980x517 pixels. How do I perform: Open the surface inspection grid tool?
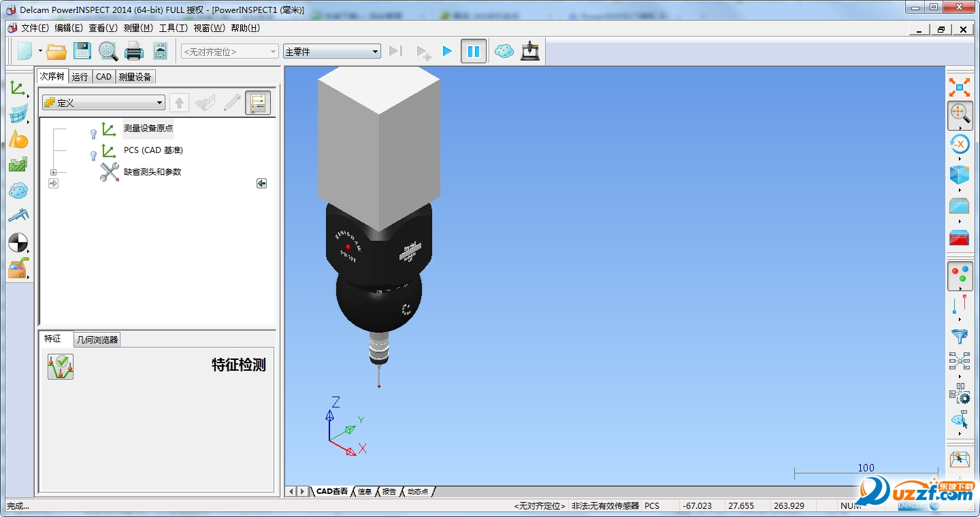pos(18,114)
